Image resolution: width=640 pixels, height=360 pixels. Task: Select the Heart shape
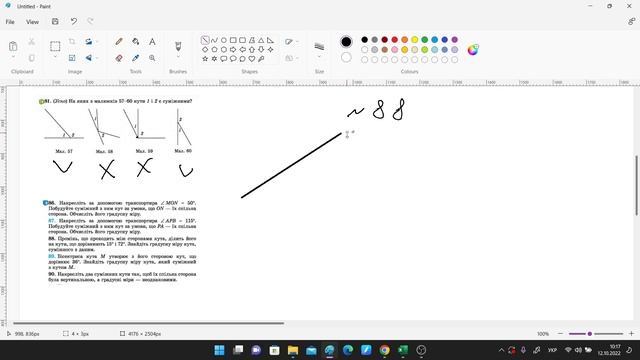click(252, 59)
